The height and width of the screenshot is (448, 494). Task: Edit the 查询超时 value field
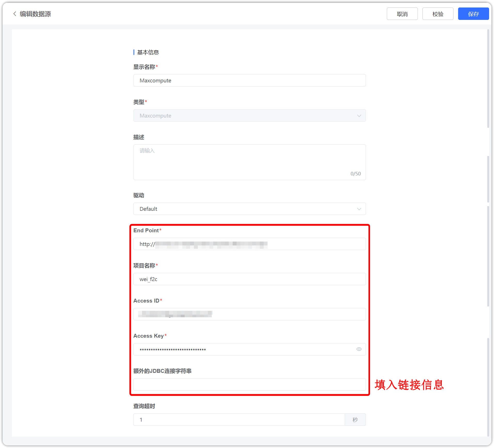coord(239,420)
